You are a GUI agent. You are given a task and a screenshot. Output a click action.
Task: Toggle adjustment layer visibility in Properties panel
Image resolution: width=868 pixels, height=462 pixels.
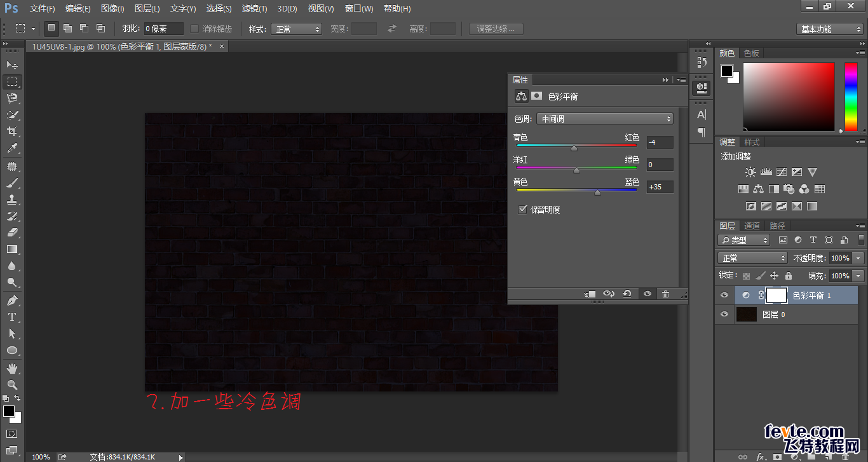pyautogui.click(x=647, y=294)
